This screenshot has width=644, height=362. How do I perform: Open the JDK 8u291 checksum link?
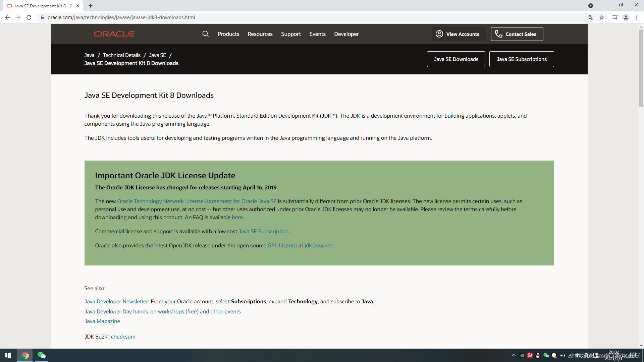click(x=123, y=337)
